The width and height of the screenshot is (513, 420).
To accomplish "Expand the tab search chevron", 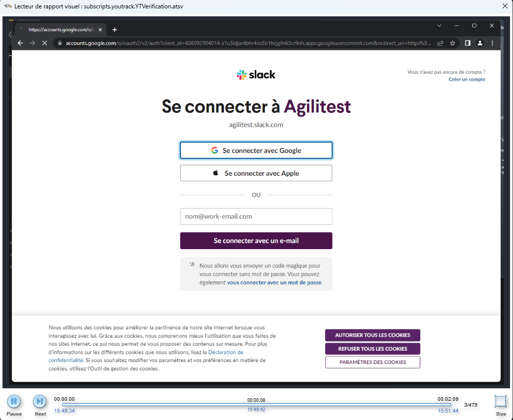I will [439, 25].
